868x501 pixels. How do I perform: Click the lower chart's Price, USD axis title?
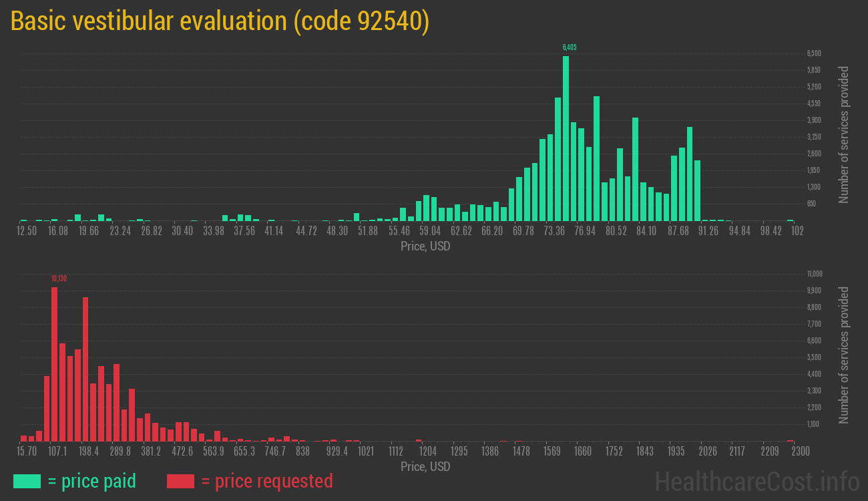[425, 466]
